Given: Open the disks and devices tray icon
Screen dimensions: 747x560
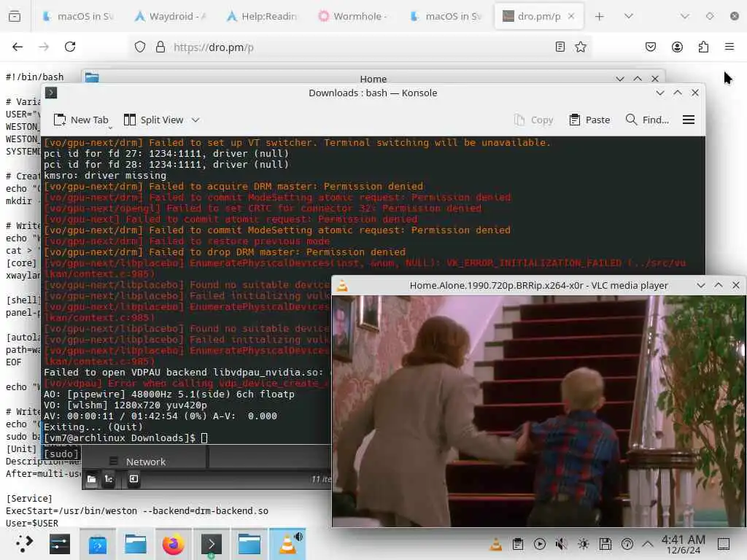Looking at the screenshot, I should point(605,544).
